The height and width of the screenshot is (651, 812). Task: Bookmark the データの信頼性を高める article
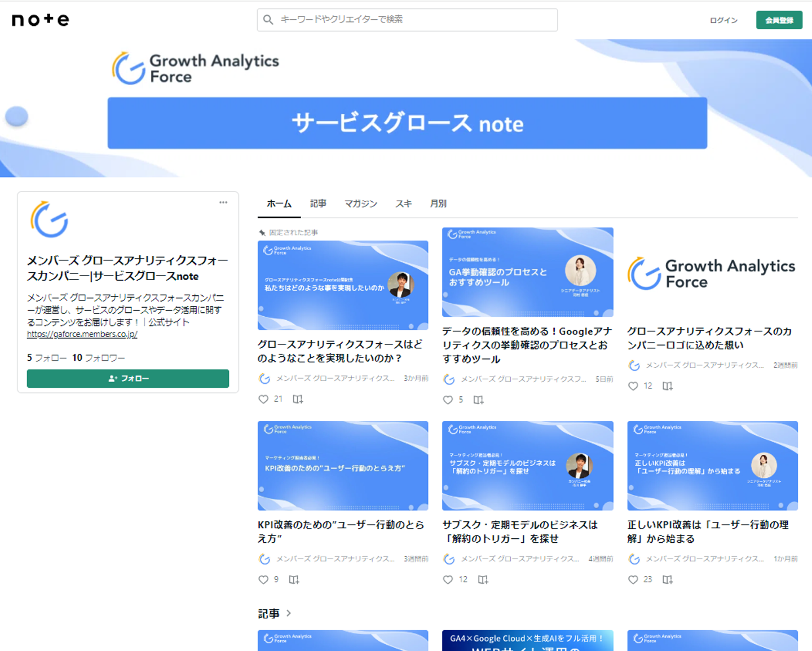pos(478,400)
